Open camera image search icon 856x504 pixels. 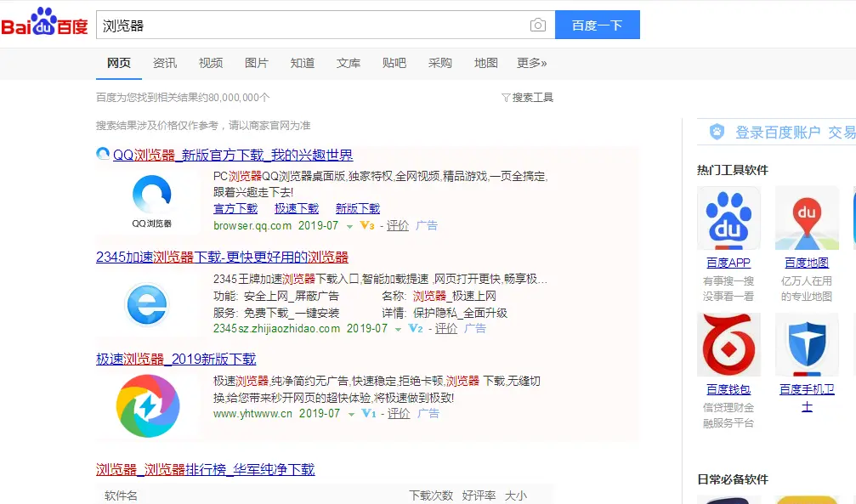538,25
